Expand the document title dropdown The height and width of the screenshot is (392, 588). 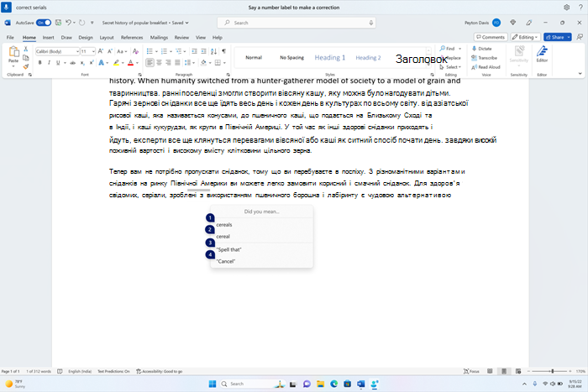click(187, 23)
